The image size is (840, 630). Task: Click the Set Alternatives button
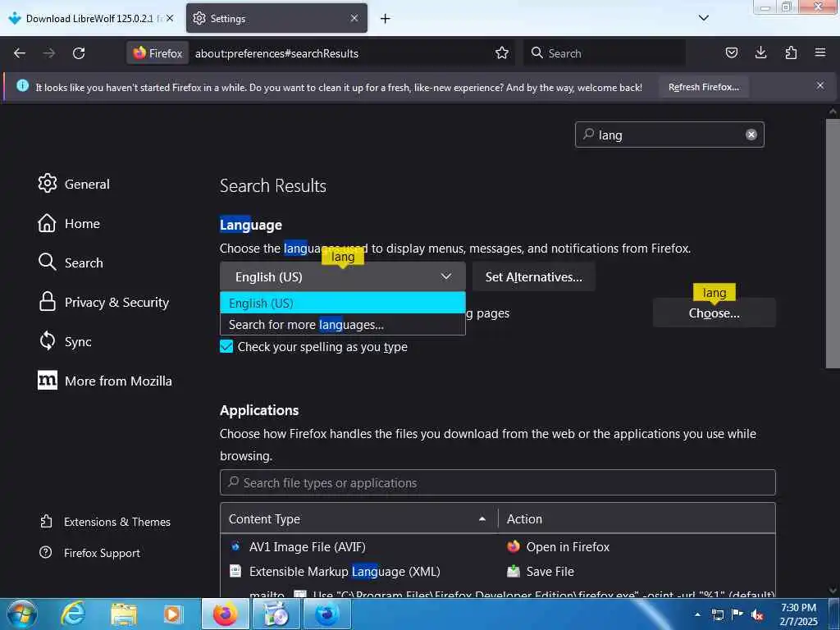click(x=533, y=277)
